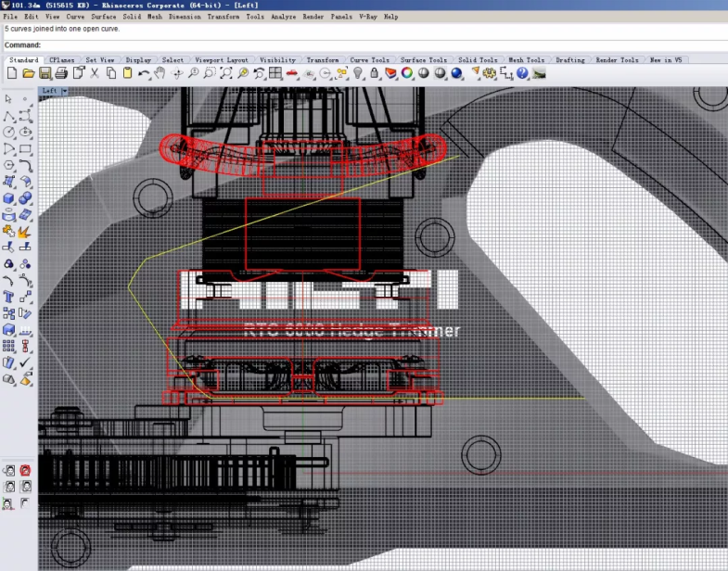728x571 pixels.
Task: Open the color wheel layers icon
Action: click(x=407, y=73)
